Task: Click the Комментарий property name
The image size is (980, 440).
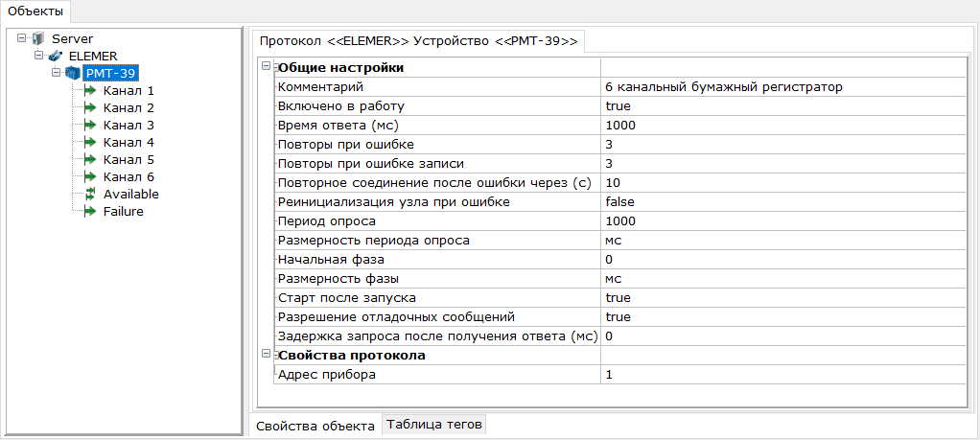Action: coord(320,87)
